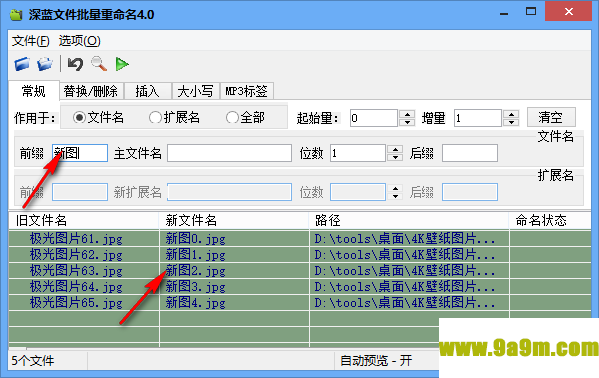Click the magnifier preview toolbar icon
The width and height of the screenshot is (599, 378).
(x=99, y=64)
